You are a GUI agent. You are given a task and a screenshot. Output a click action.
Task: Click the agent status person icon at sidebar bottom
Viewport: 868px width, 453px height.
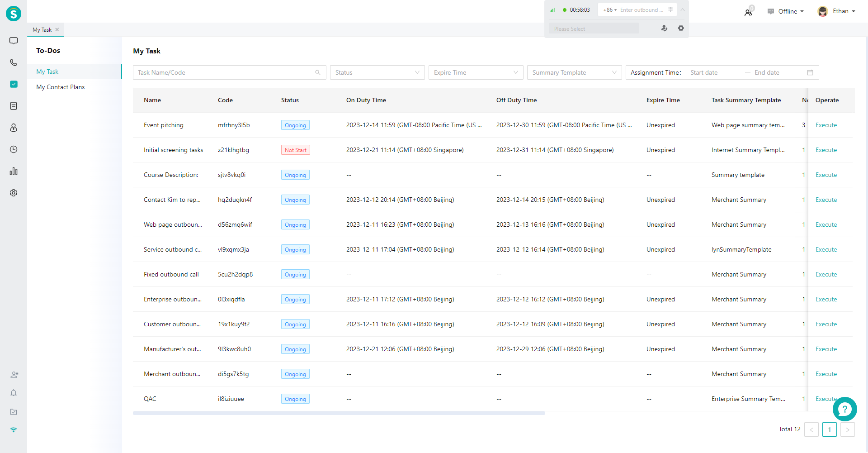tap(14, 375)
